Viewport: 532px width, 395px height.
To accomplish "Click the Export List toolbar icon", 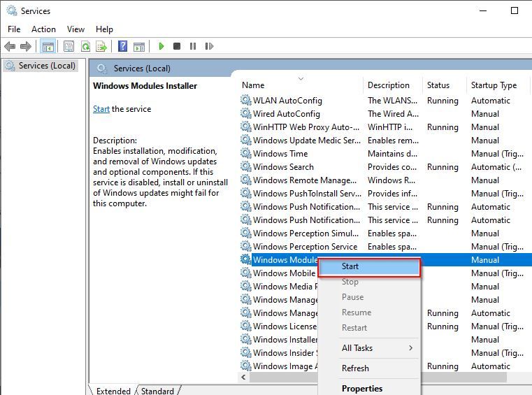I will click(101, 46).
